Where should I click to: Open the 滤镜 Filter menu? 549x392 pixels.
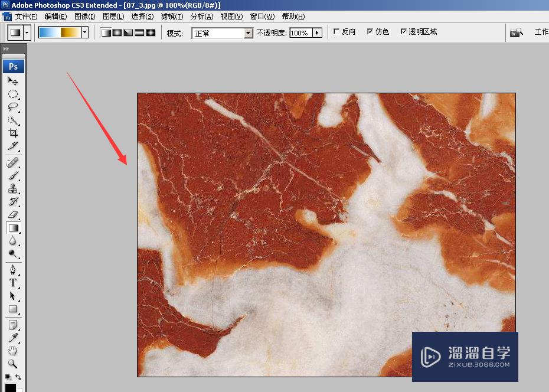[172, 17]
